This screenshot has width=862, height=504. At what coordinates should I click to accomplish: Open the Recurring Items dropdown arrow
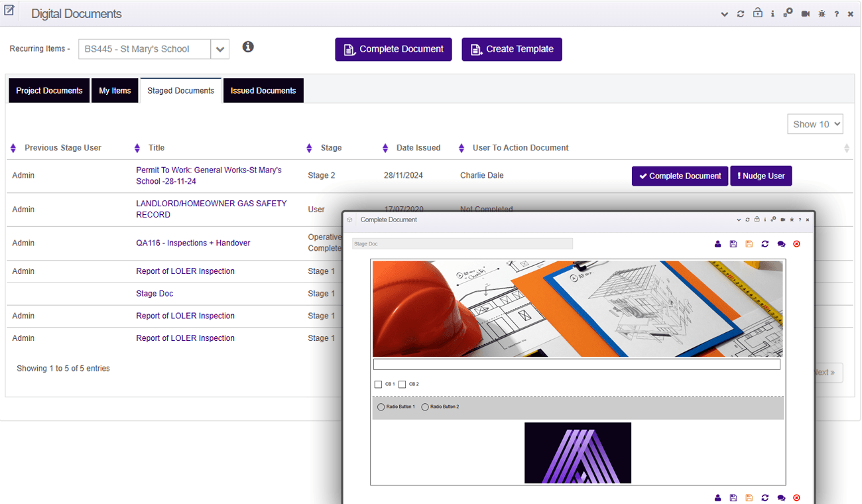pyautogui.click(x=220, y=49)
